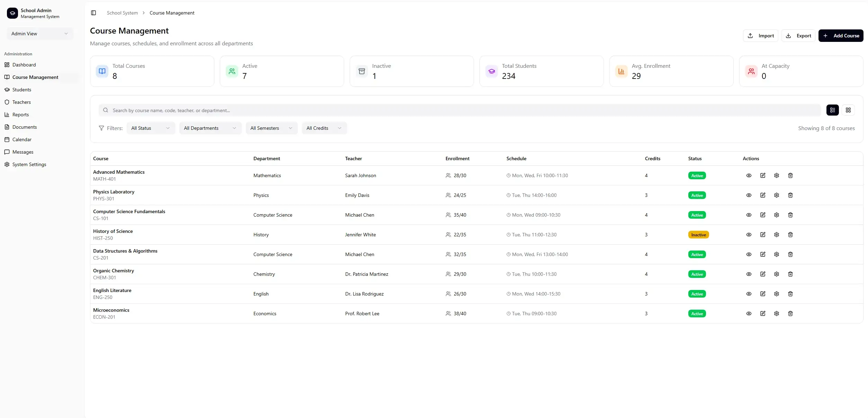Select the Inactive status badge on HIST-250
The width and height of the screenshot is (868, 418).
[x=698, y=235]
